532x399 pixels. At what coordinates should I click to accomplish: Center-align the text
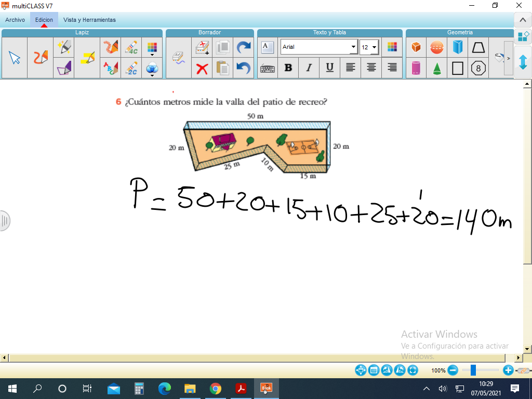click(x=371, y=68)
